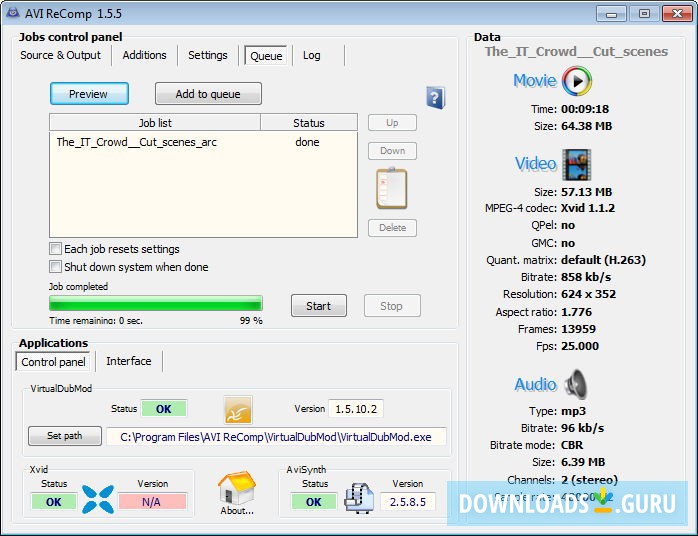Click the Preview button

click(89, 94)
